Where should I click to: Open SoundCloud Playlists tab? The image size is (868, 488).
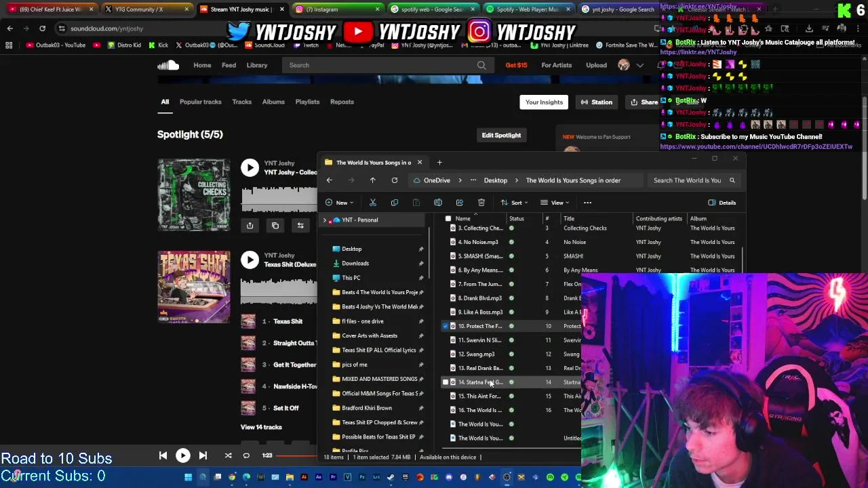click(x=307, y=102)
